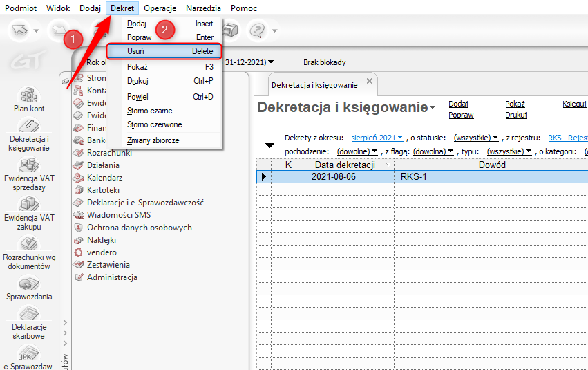588x370 pixels.
Task: Select Storno czerwone in the Dekret menu
Action: pos(155,124)
